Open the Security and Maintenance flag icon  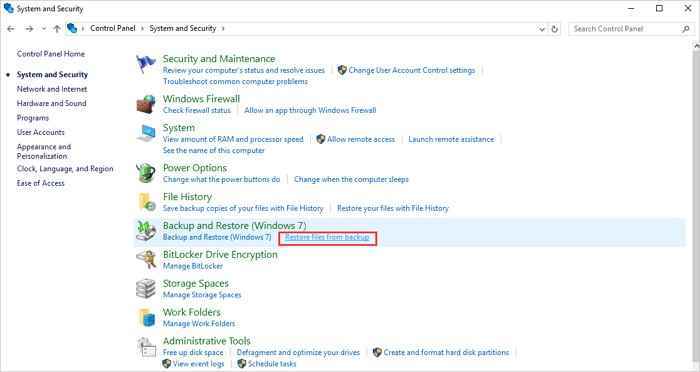coord(146,64)
